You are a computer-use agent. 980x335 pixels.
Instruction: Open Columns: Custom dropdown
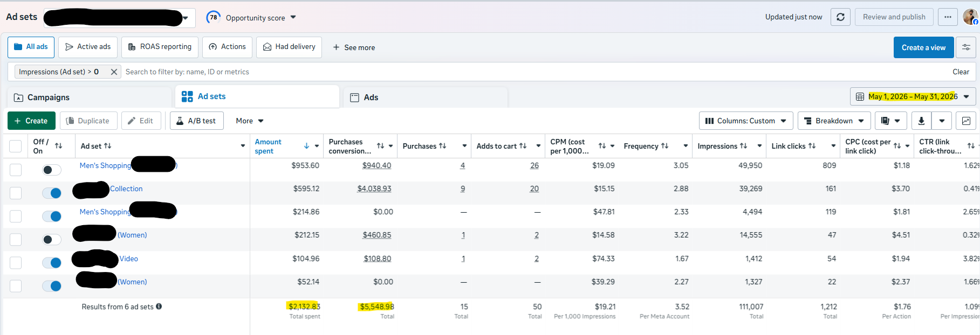pos(746,121)
